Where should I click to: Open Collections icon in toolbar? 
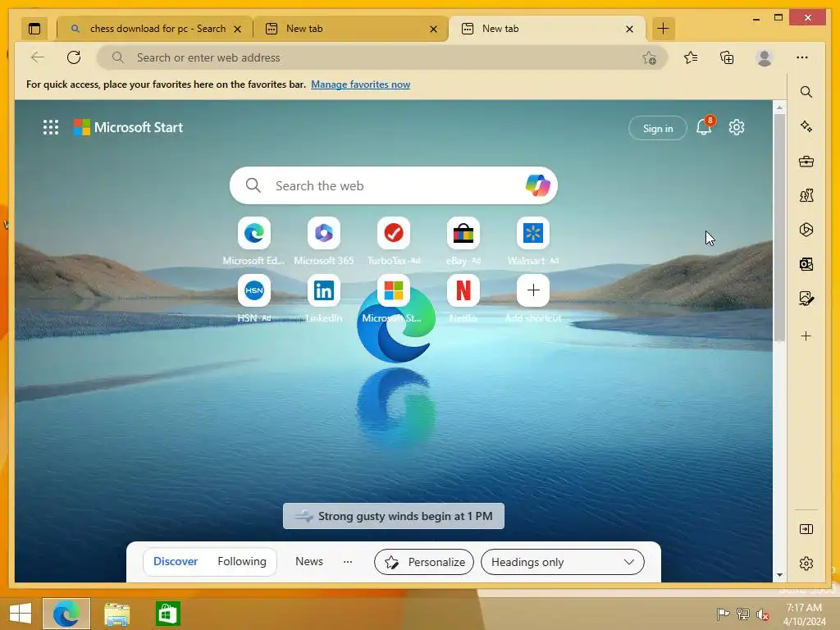pos(727,57)
